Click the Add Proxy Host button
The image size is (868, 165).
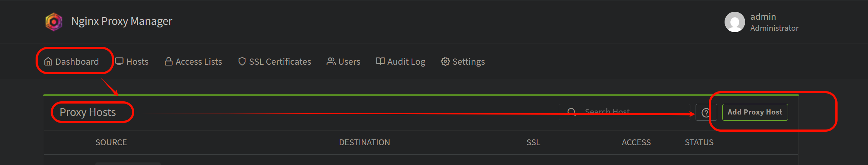tap(755, 112)
